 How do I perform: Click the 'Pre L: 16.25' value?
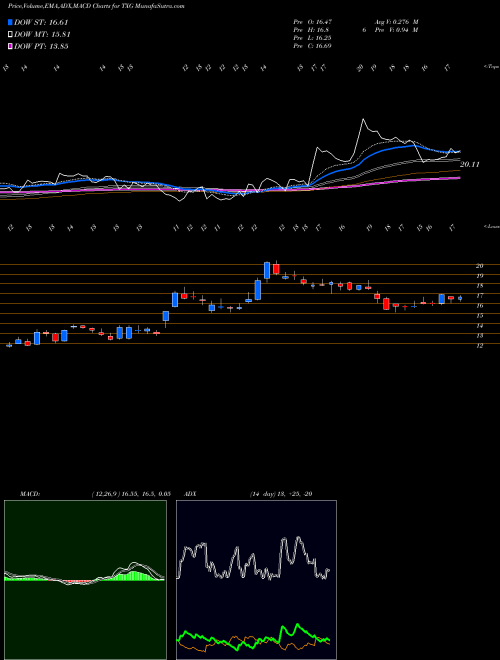coord(313,37)
